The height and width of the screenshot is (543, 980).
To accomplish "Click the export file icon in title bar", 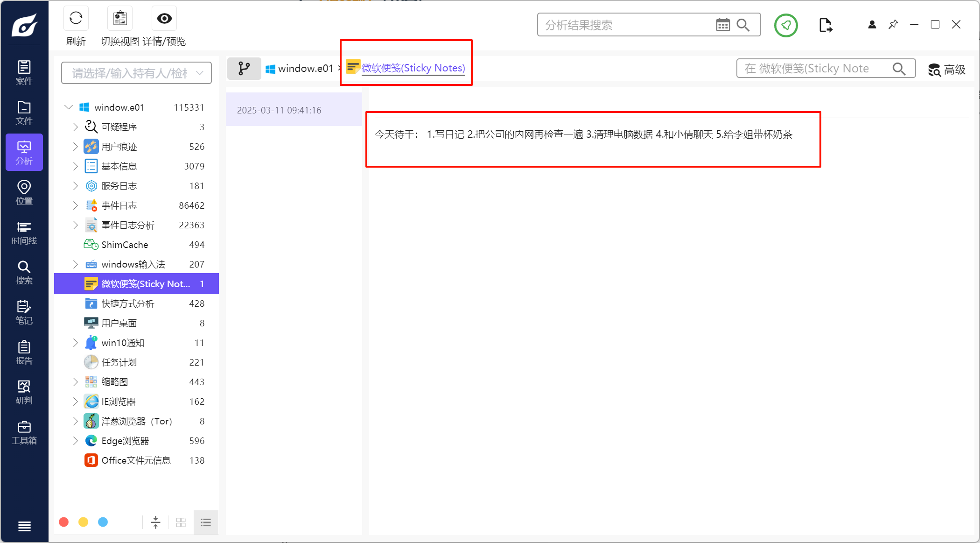I will click(x=826, y=25).
